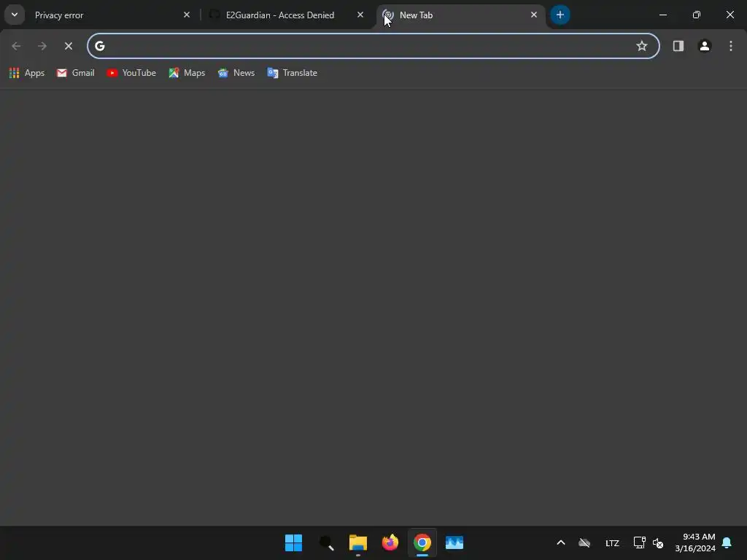
Task: Open Windows taskbar search
Action: (x=326, y=542)
